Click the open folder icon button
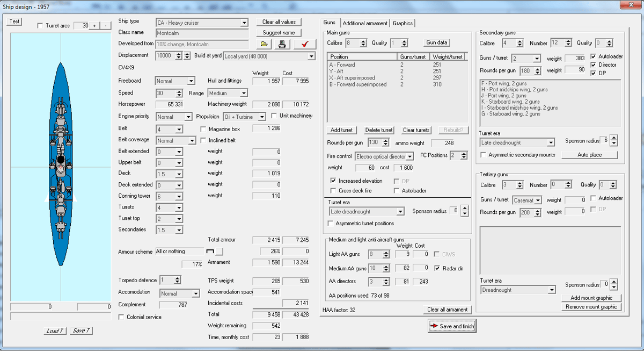Screen dimensions: 644x352 click(264, 44)
